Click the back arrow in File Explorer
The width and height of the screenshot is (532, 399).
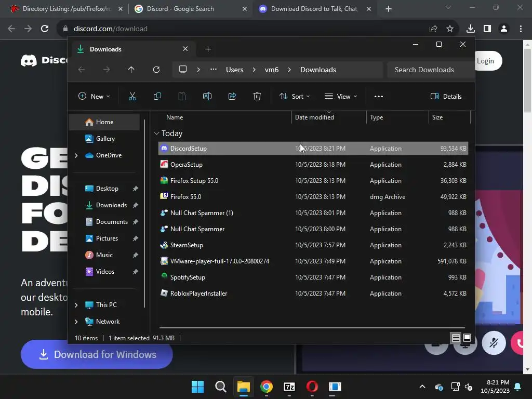coord(82,70)
